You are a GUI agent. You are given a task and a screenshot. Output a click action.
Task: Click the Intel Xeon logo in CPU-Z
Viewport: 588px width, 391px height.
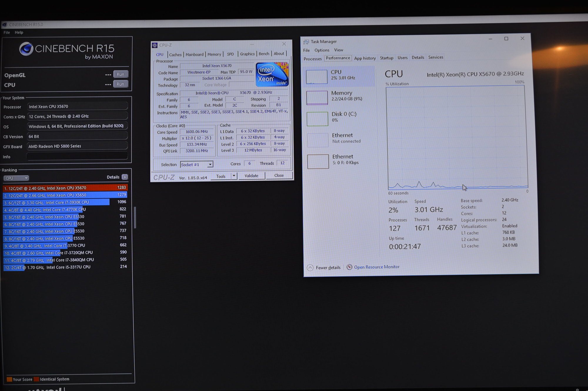[272, 74]
